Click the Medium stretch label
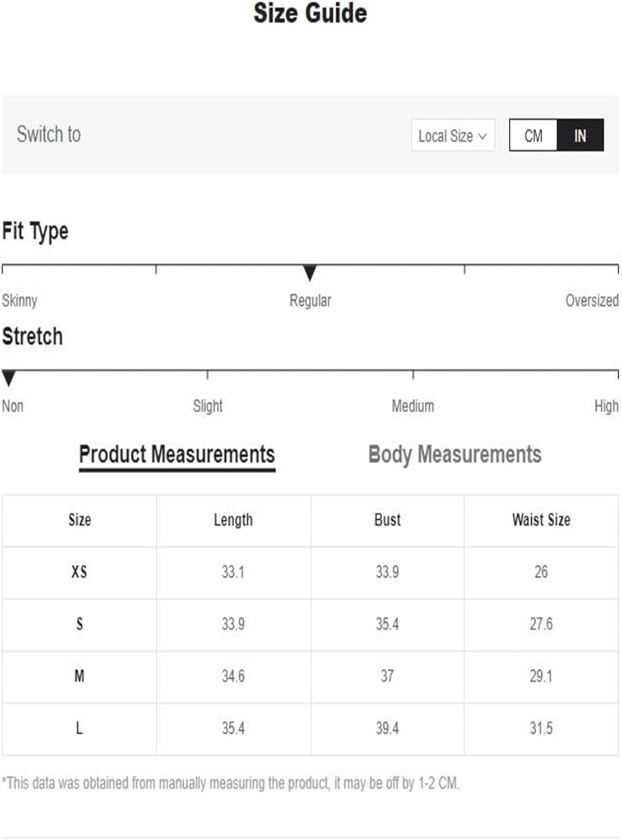This screenshot has width=622, height=840. (413, 406)
